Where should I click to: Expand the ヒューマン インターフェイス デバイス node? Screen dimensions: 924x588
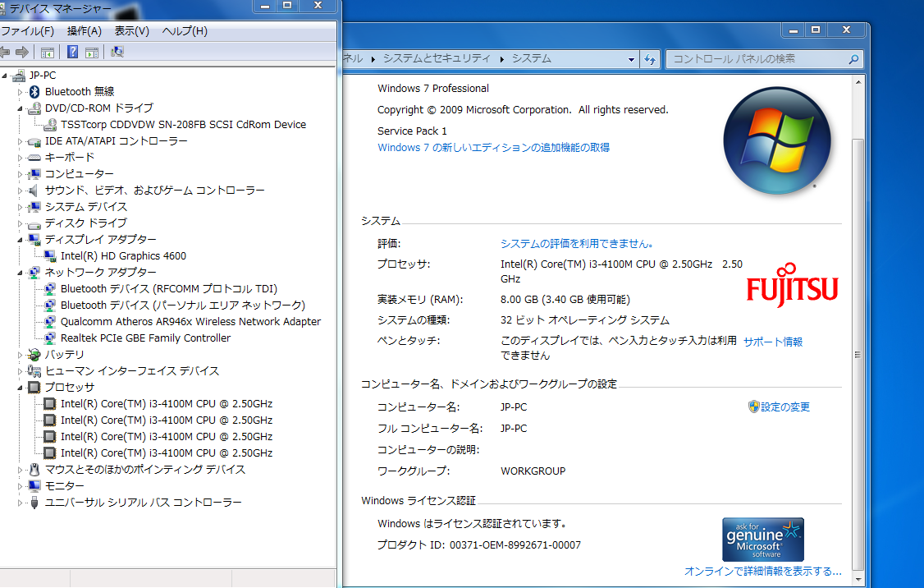20,371
